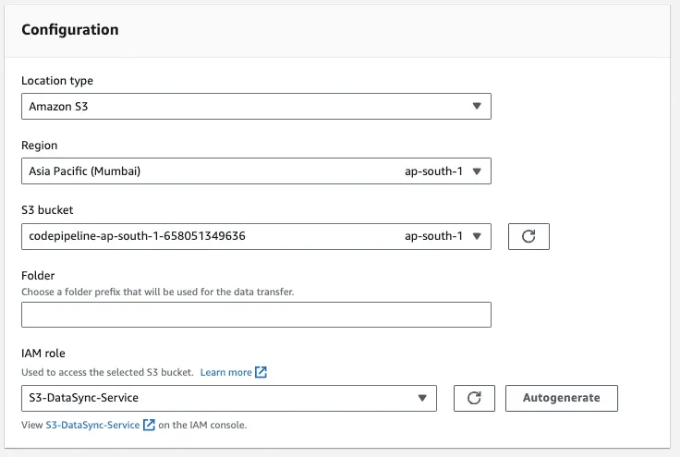
Task: Click into the Folder prefix input field
Action: (256, 315)
